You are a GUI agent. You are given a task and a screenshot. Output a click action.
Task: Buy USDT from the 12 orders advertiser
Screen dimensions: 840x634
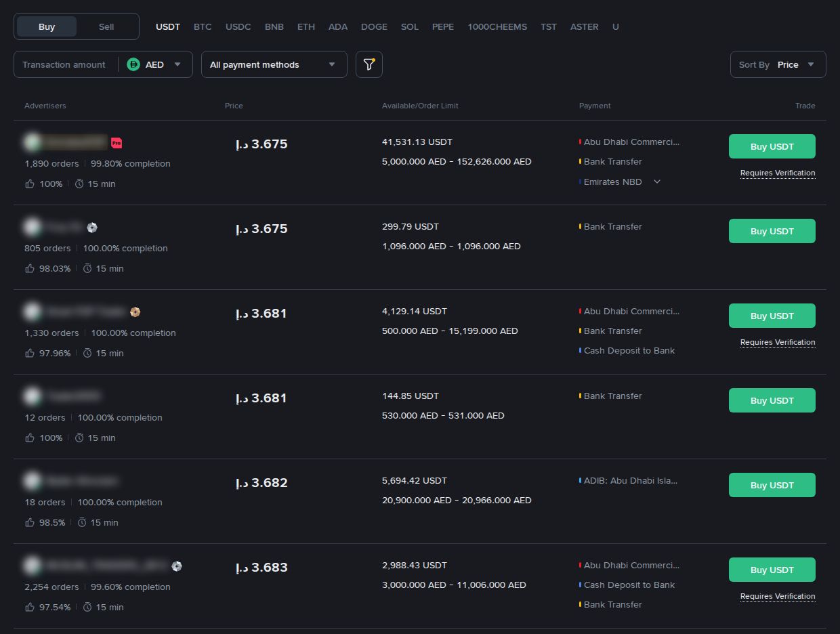tap(772, 400)
